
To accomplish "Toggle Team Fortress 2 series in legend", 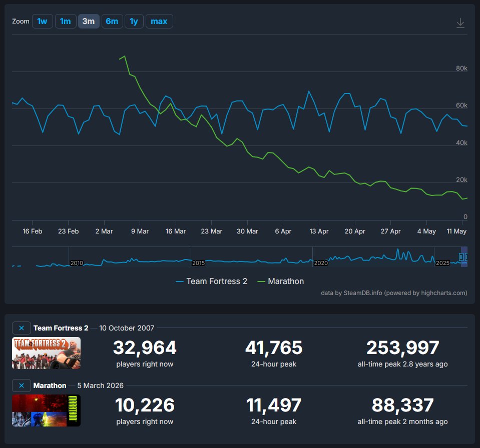I will 212,281.
